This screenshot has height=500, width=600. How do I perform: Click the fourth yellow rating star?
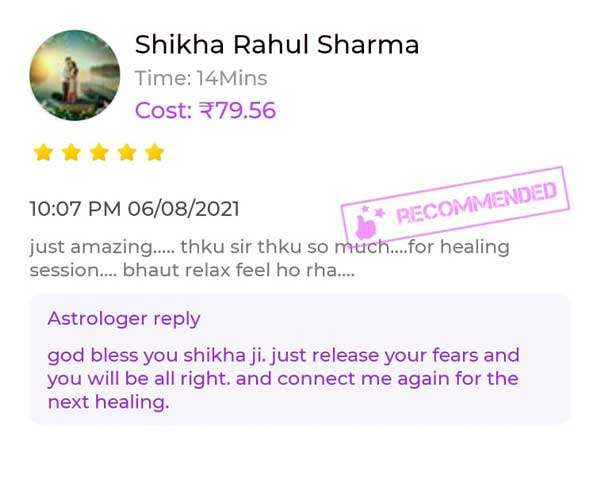[x=127, y=152]
